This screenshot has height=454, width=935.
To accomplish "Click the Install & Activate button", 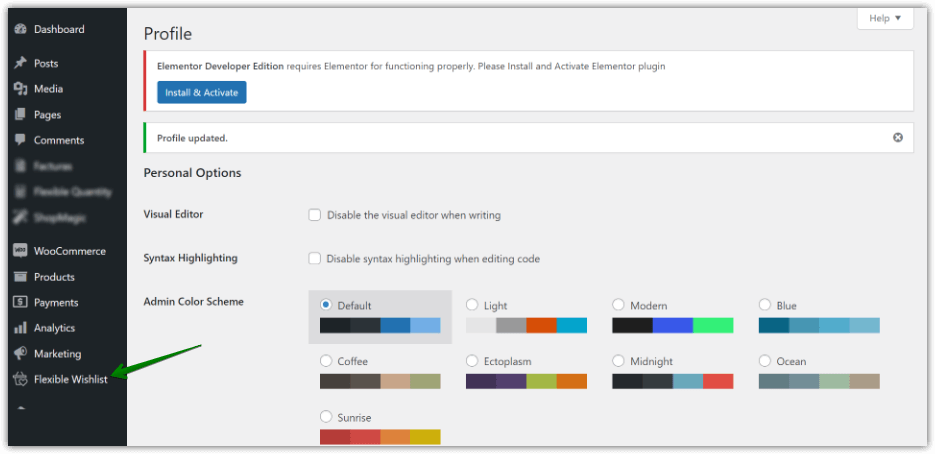I will pos(201,93).
